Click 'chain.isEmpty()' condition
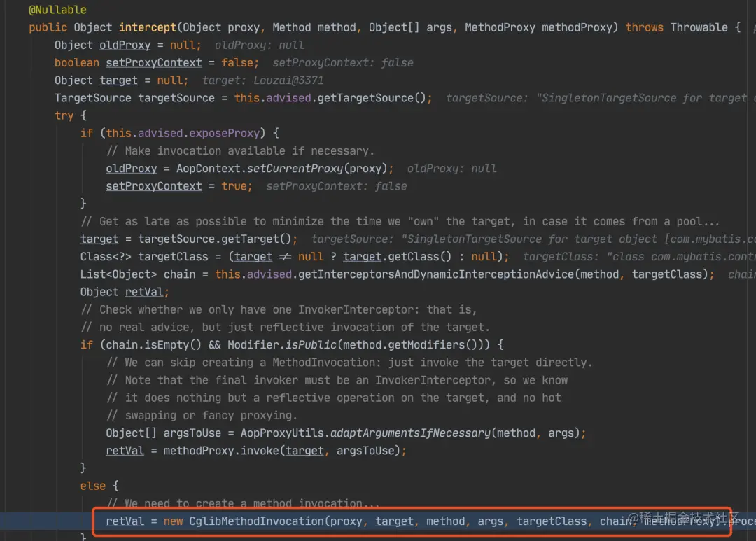 (153, 345)
